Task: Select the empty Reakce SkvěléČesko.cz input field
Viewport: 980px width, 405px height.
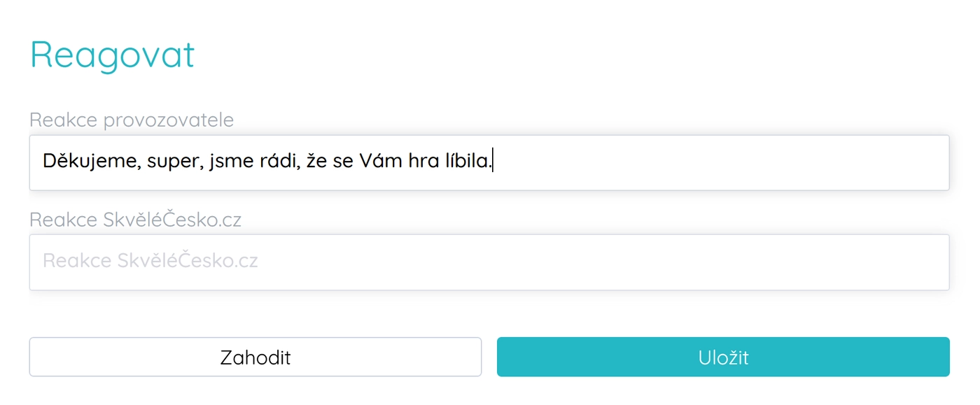Action: [x=490, y=262]
